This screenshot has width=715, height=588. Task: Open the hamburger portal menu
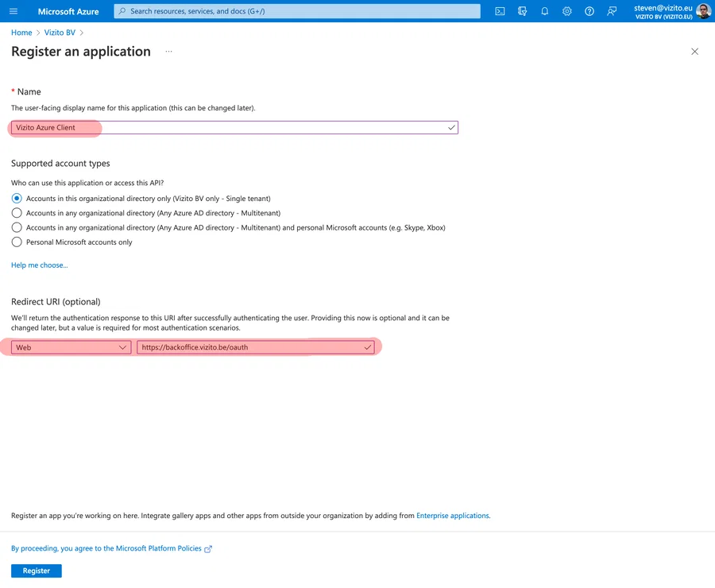pyautogui.click(x=14, y=11)
